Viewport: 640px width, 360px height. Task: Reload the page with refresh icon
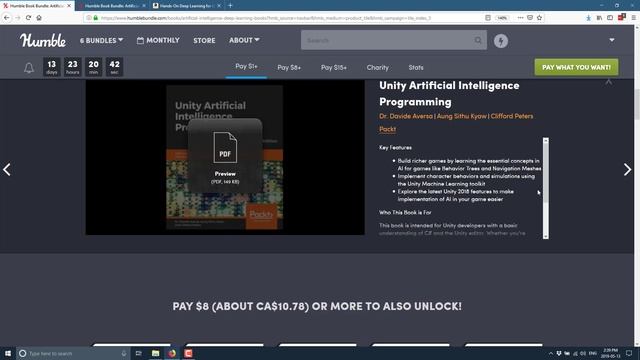[x=28, y=18]
